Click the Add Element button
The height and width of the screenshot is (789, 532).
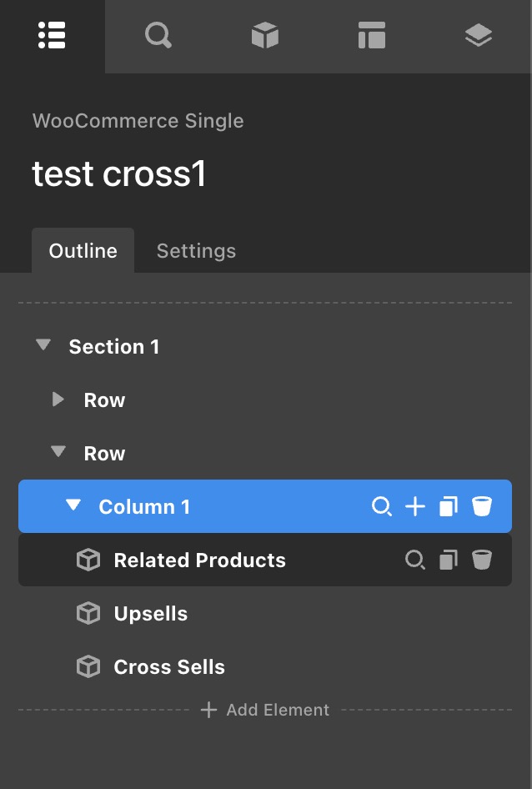click(266, 710)
